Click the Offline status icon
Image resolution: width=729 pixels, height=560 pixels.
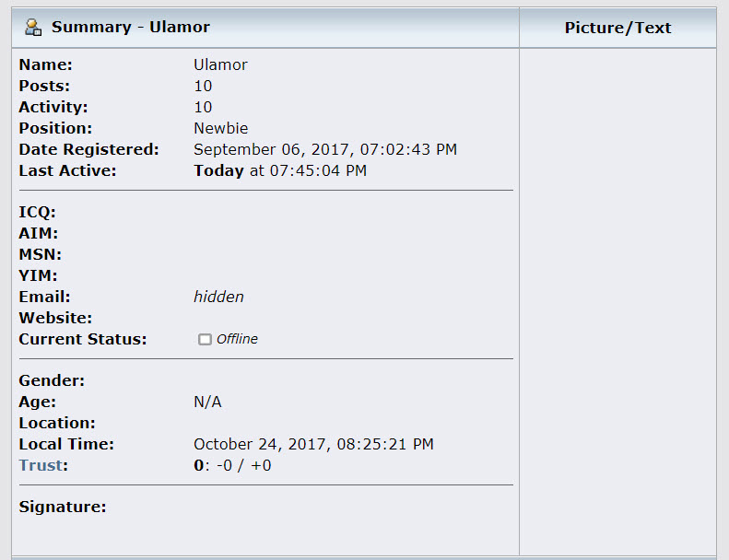205,339
